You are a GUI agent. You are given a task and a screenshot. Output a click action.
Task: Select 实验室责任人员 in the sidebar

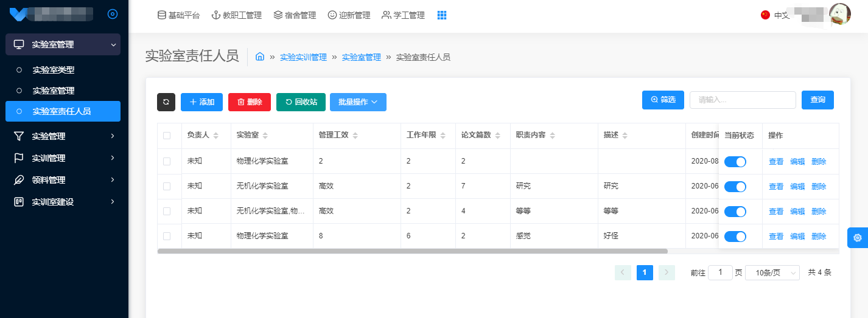click(63, 111)
